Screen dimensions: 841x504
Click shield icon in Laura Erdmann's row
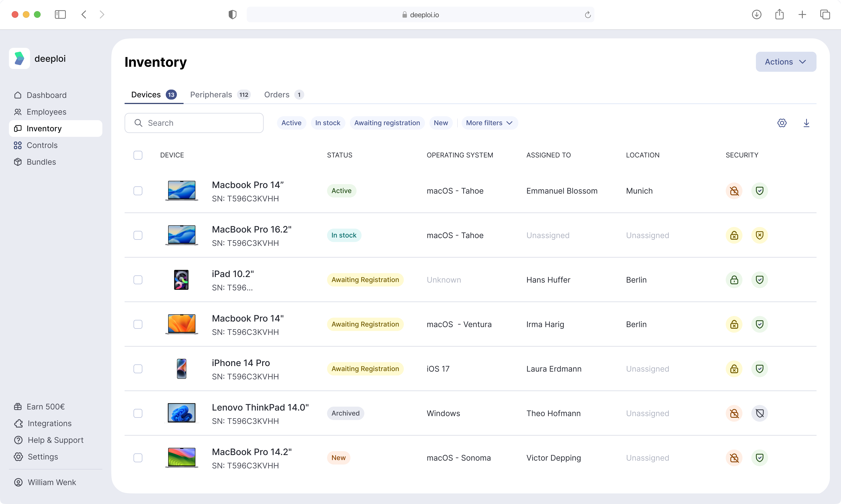(760, 369)
